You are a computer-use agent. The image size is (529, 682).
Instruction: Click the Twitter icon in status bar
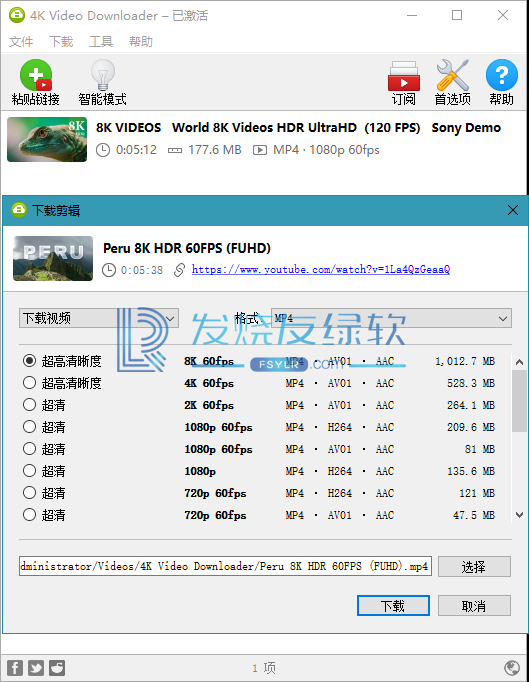(x=36, y=668)
